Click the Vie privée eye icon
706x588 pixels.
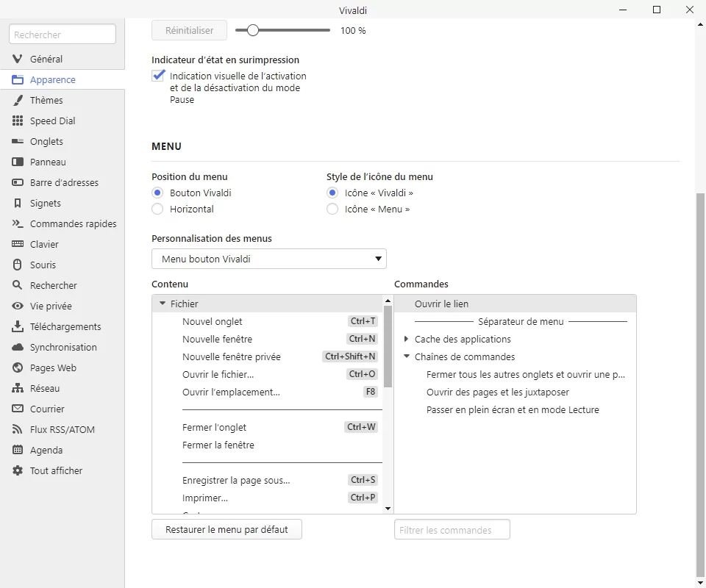point(17,306)
